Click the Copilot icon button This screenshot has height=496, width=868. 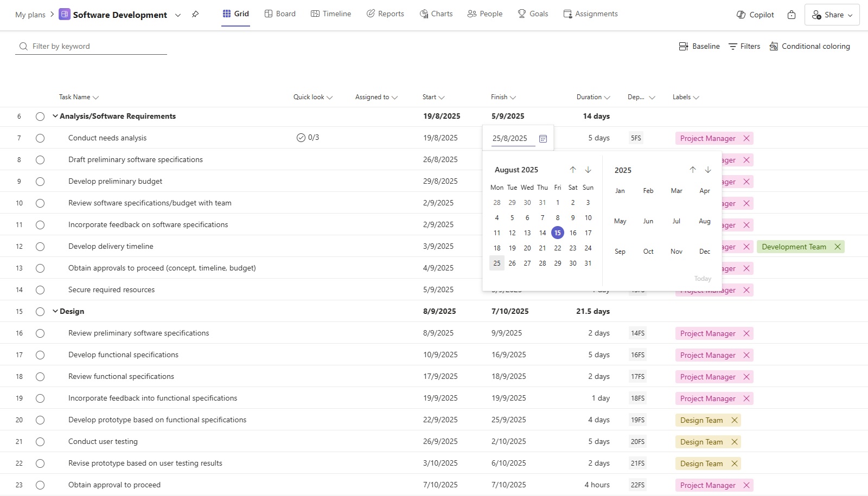tap(755, 15)
